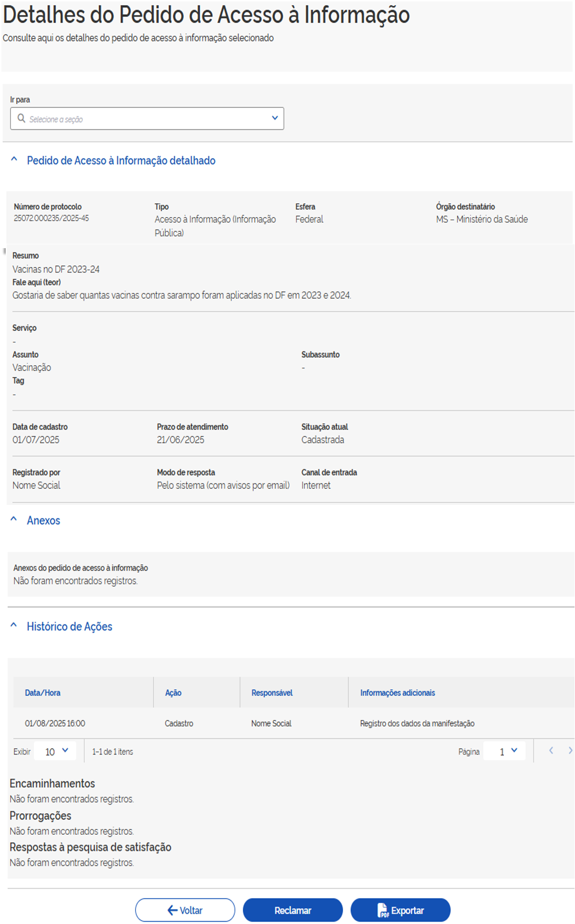Click the Reclamar button

click(x=293, y=910)
